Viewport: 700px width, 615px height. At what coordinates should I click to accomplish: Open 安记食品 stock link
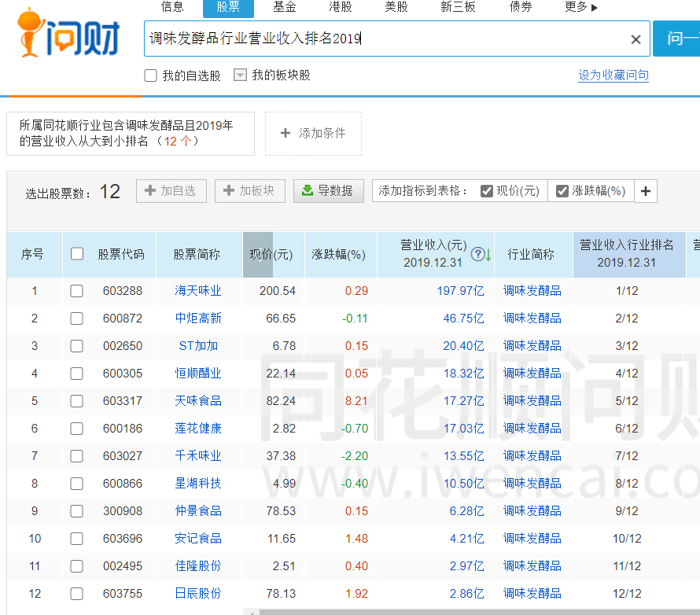(197, 539)
